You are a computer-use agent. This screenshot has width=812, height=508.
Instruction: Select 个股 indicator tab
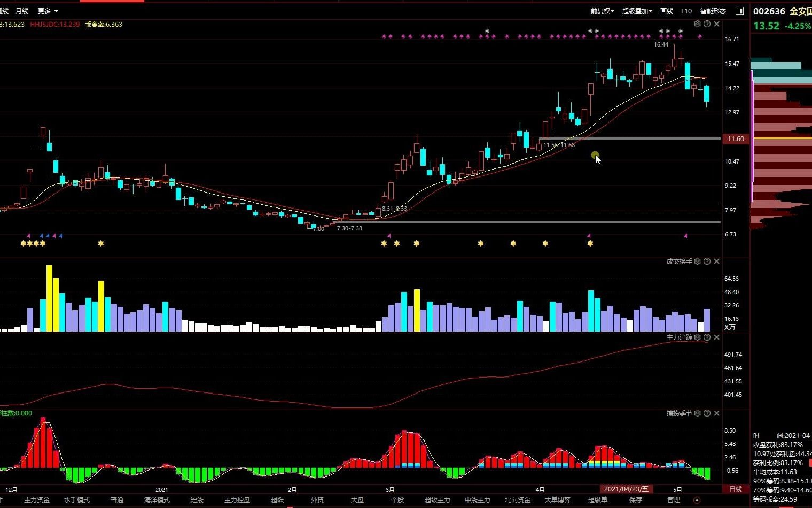pos(397,500)
